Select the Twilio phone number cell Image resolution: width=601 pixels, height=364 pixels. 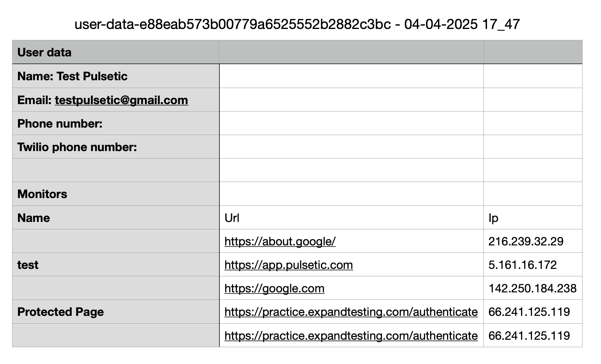point(116,147)
